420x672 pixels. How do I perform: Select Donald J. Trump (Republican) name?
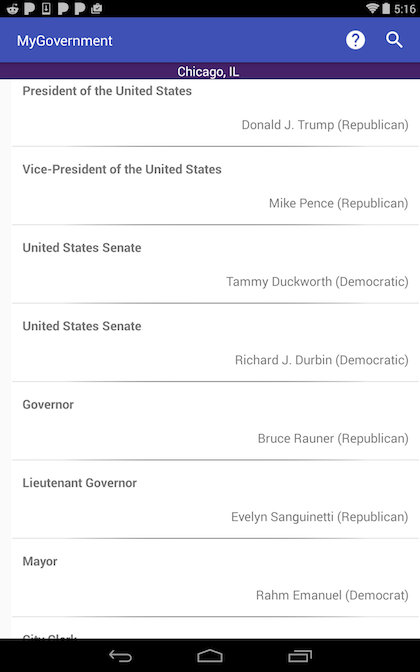coord(325,125)
